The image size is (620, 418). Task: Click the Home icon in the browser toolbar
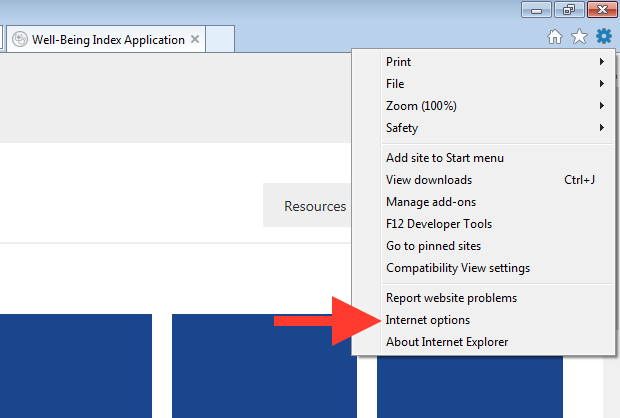555,37
